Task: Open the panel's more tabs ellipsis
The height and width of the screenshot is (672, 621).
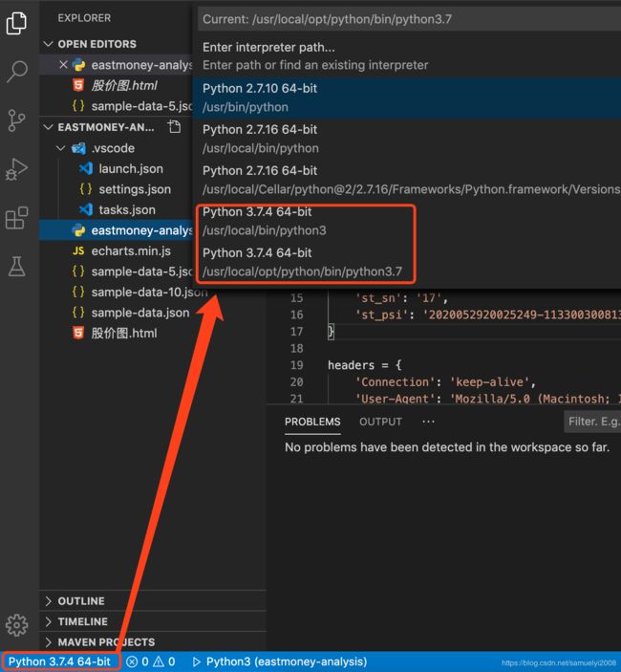Action: (x=428, y=422)
